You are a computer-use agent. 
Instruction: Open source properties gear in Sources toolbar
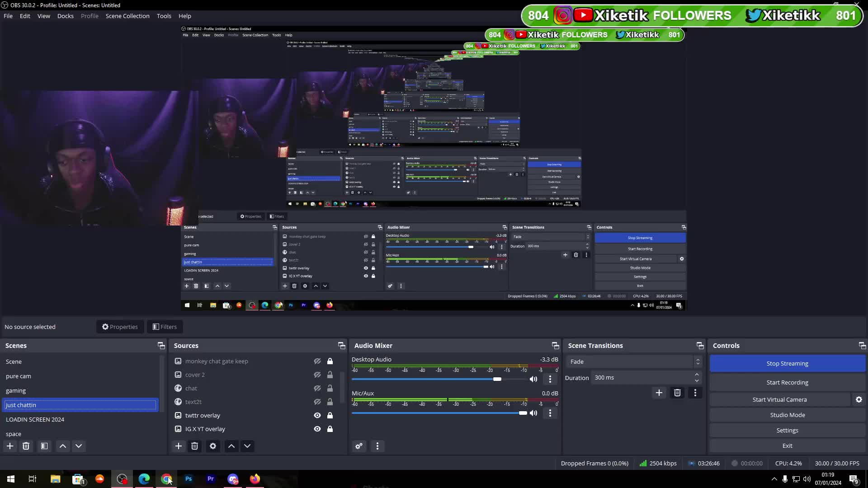213,446
